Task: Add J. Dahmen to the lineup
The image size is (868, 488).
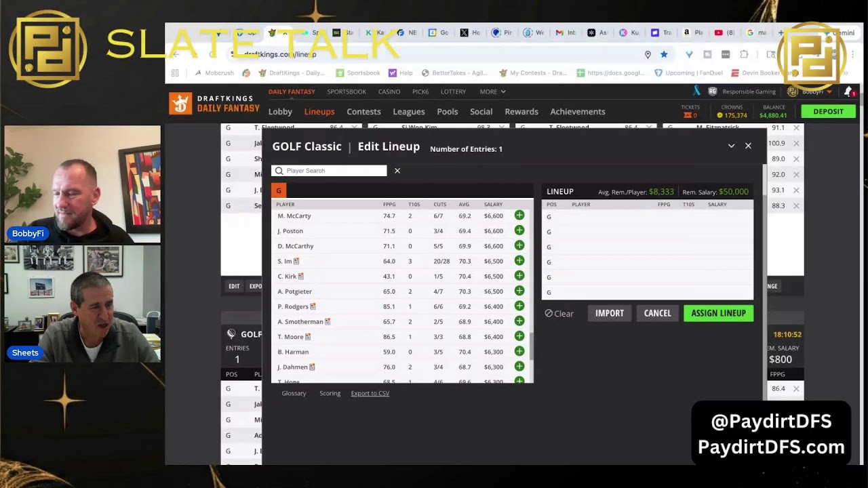Action: 519,367
